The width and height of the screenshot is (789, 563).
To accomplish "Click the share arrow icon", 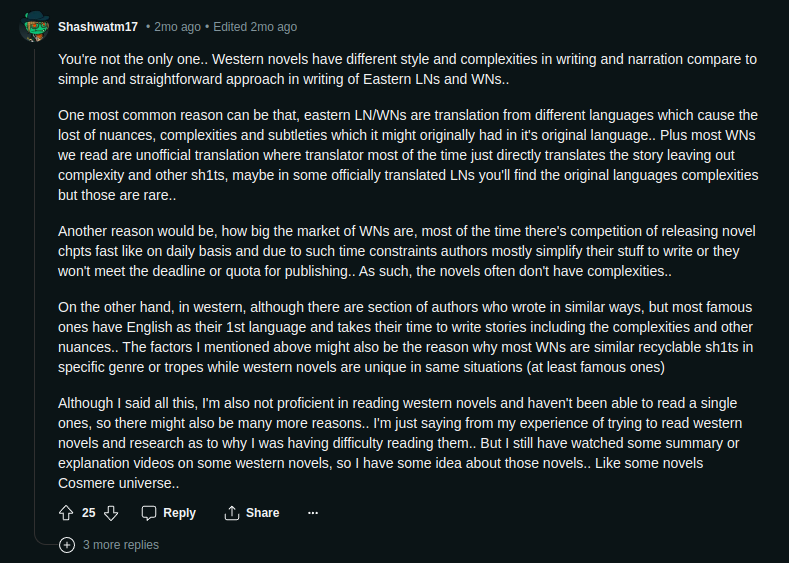I will [x=232, y=513].
